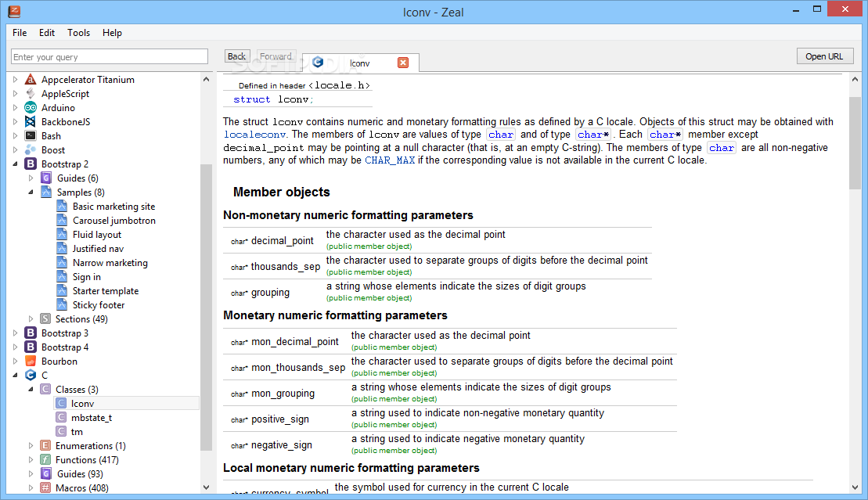Image resolution: width=868 pixels, height=500 pixels.
Task: Click the decimal_point member name
Action: (x=283, y=241)
